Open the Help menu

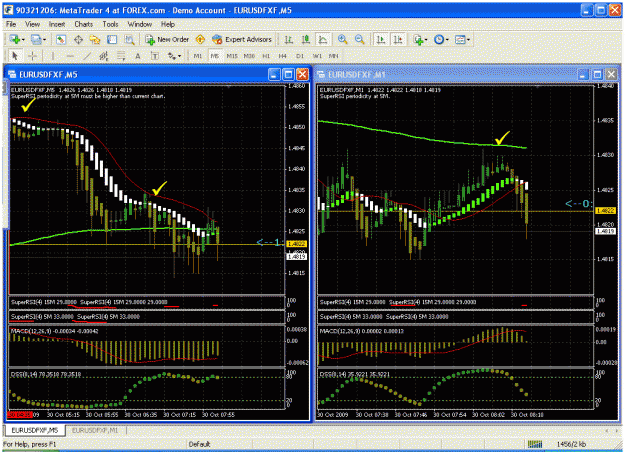[168, 24]
